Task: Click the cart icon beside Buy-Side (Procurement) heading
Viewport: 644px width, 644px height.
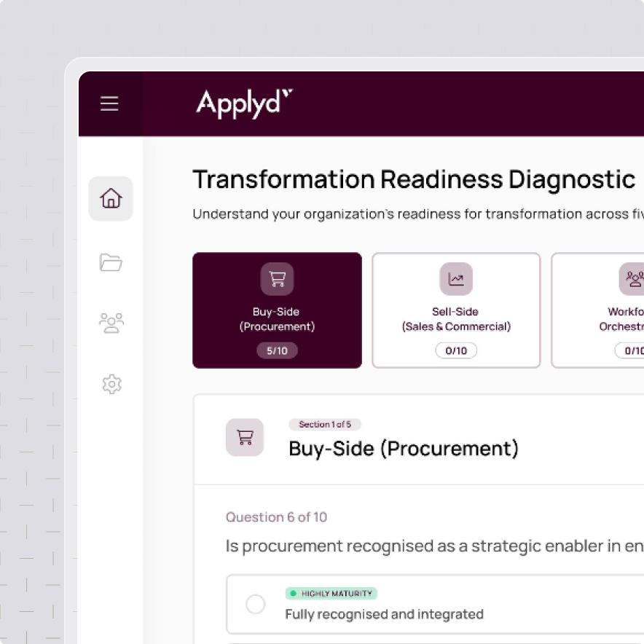Action: (244, 437)
